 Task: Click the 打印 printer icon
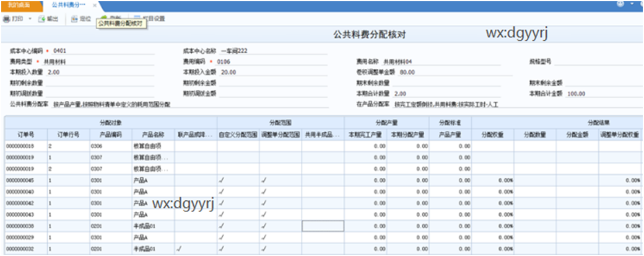click(x=6, y=19)
